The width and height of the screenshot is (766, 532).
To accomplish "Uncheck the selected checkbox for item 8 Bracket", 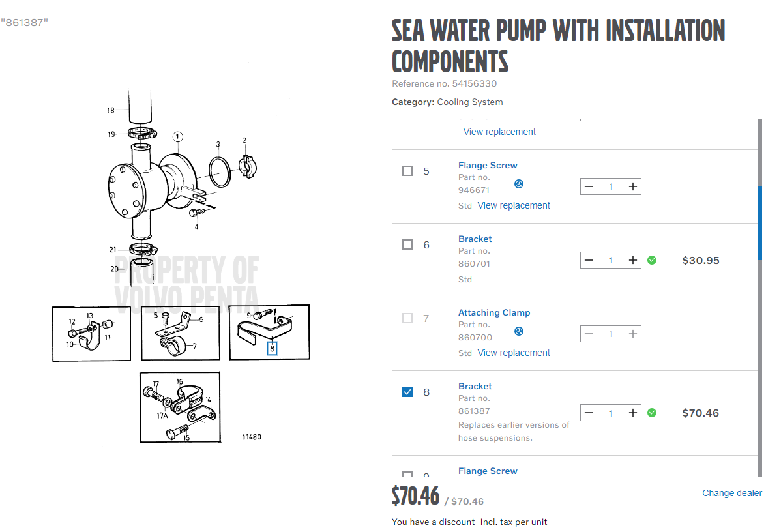I will (x=407, y=391).
